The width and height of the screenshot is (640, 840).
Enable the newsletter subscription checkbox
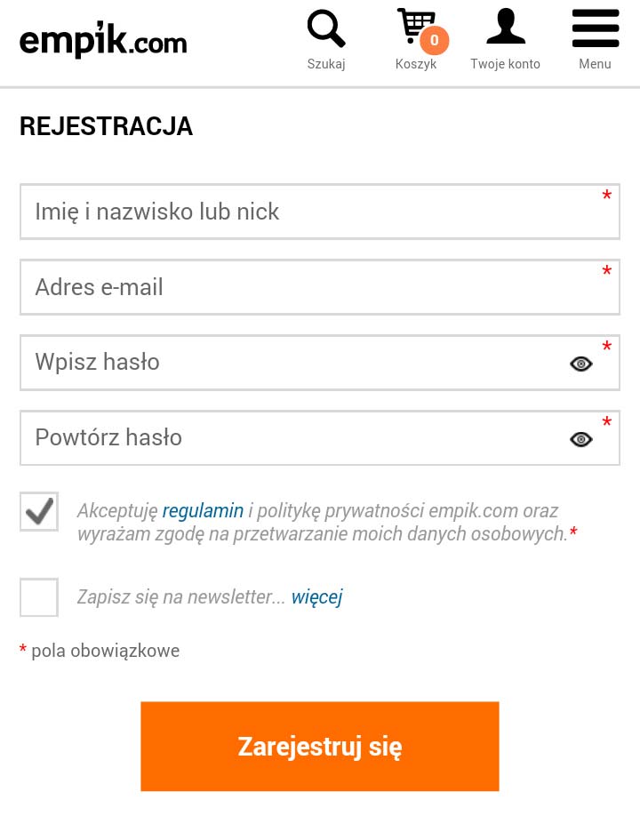(x=39, y=596)
